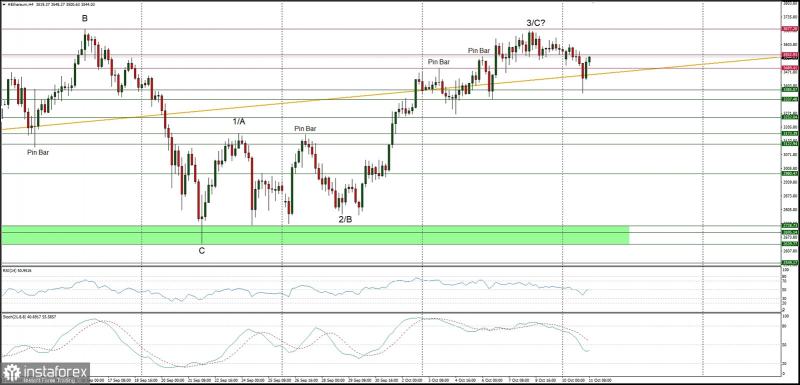Click the small triangle before the Ethereum symbol title

pos(3,4)
